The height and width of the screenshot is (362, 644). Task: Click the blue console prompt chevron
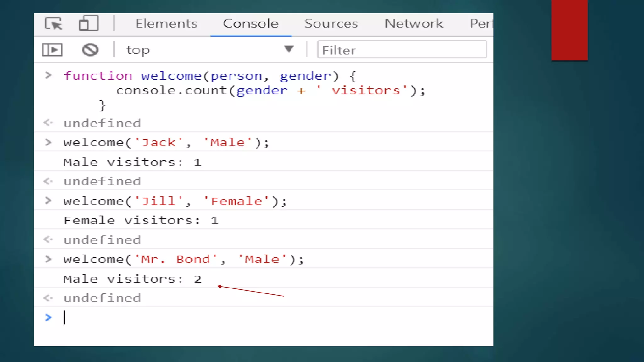48,318
